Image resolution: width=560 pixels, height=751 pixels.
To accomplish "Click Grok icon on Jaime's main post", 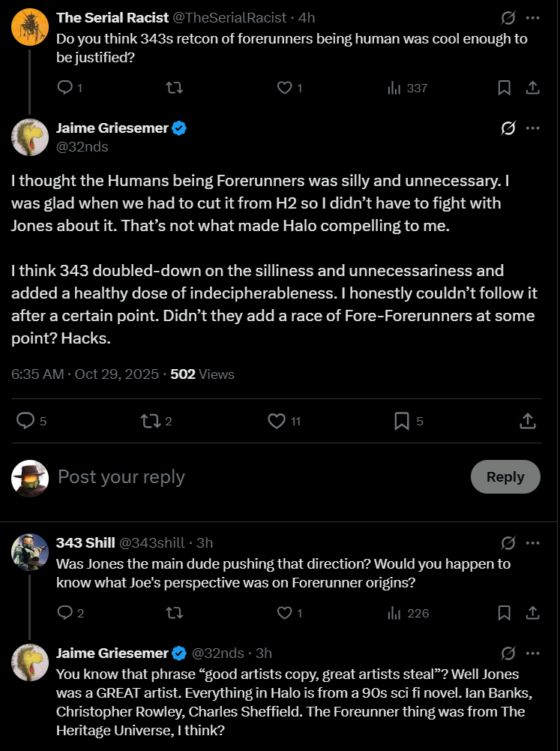I will click(508, 128).
